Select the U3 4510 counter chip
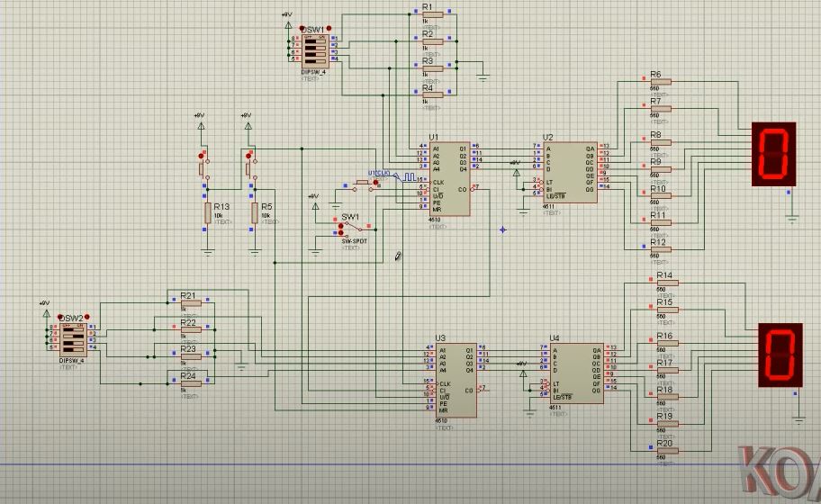The width and height of the screenshot is (821, 504). (456, 380)
